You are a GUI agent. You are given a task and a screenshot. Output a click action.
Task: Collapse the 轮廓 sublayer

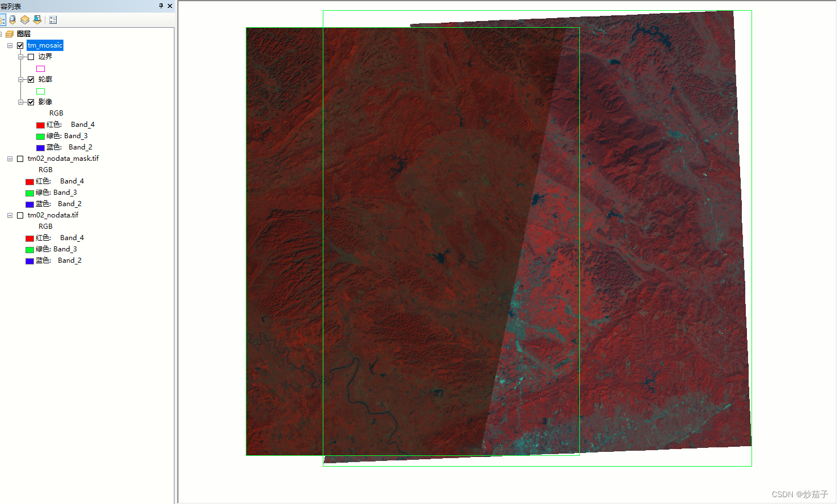(20, 79)
